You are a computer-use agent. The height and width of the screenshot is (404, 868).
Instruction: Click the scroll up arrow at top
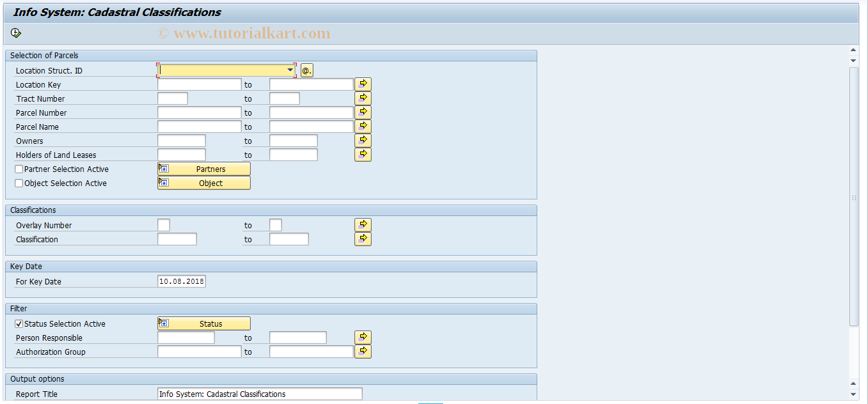pyautogui.click(x=853, y=50)
